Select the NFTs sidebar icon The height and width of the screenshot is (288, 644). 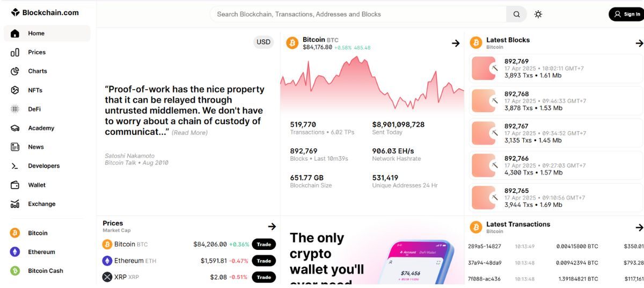click(x=15, y=90)
